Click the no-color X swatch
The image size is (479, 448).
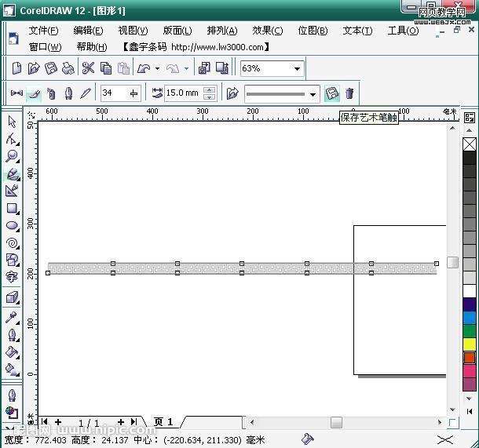(470, 144)
